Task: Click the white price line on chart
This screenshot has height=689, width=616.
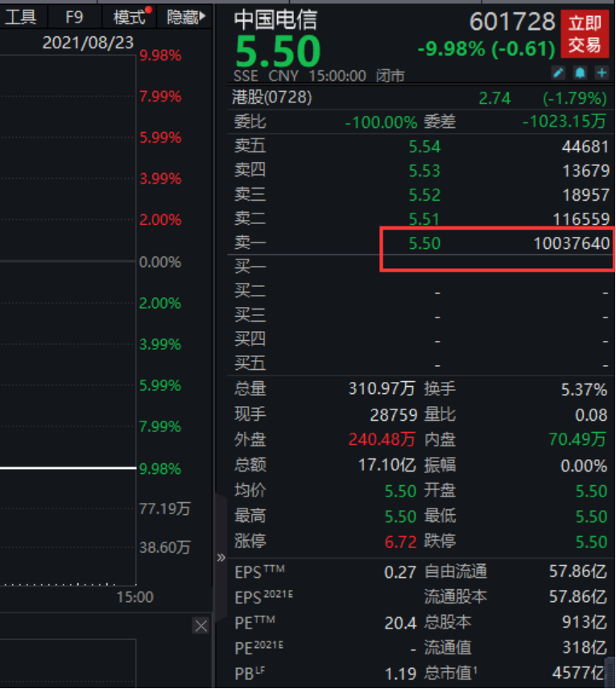Action: point(68,468)
